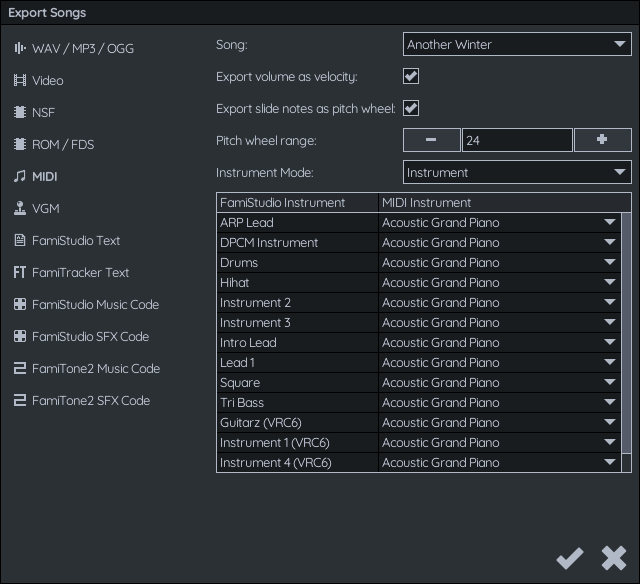Increase pitch wheel range with plus button
This screenshot has height=584, width=640.
[x=603, y=140]
